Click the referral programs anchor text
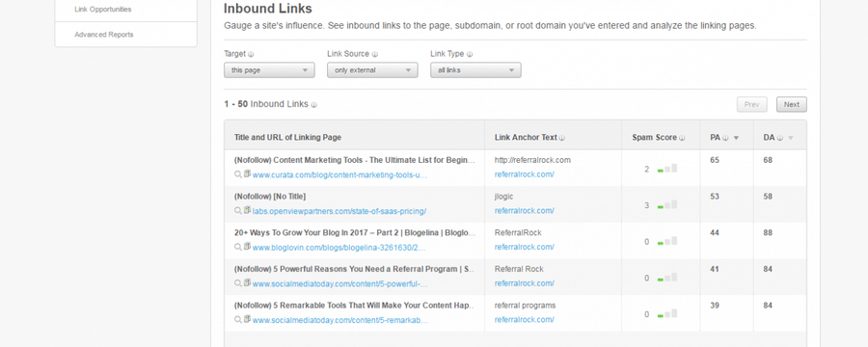Screen dimensions: 868x347 pyautogui.click(x=525, y=306)
